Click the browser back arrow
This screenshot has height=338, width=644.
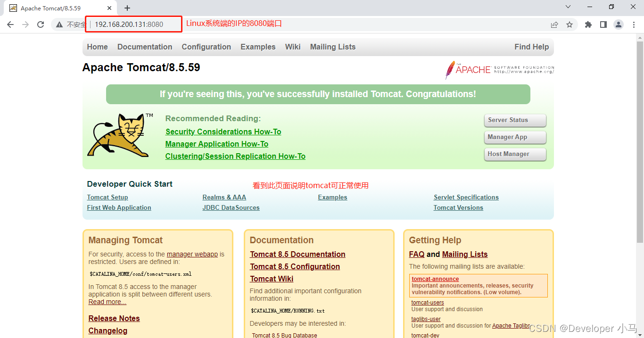point(10,25)
